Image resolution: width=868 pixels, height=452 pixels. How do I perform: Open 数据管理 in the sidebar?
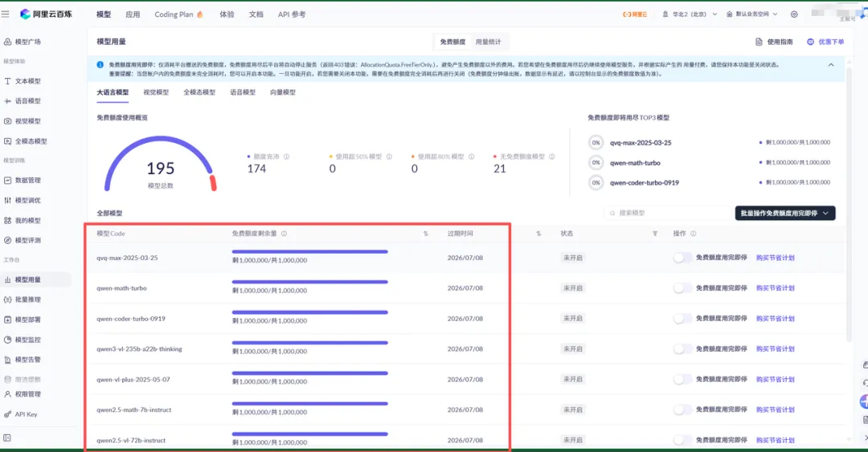click(23, 180)
